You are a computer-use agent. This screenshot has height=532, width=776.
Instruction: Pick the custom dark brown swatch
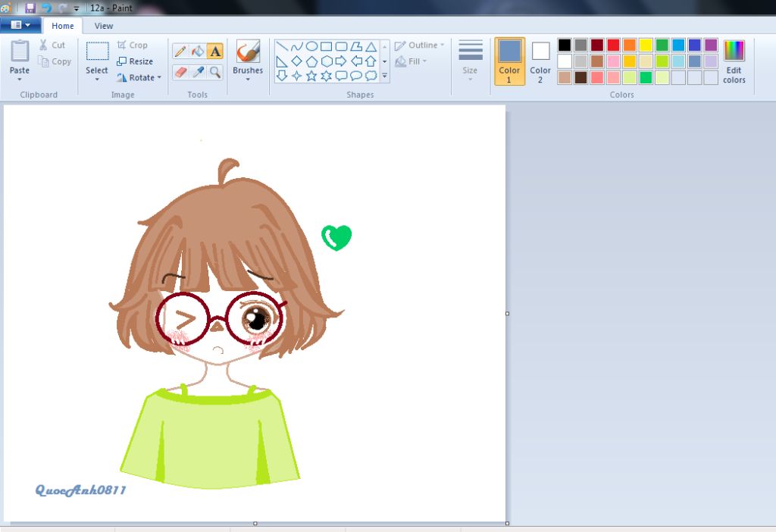click(x=581, y=77)
